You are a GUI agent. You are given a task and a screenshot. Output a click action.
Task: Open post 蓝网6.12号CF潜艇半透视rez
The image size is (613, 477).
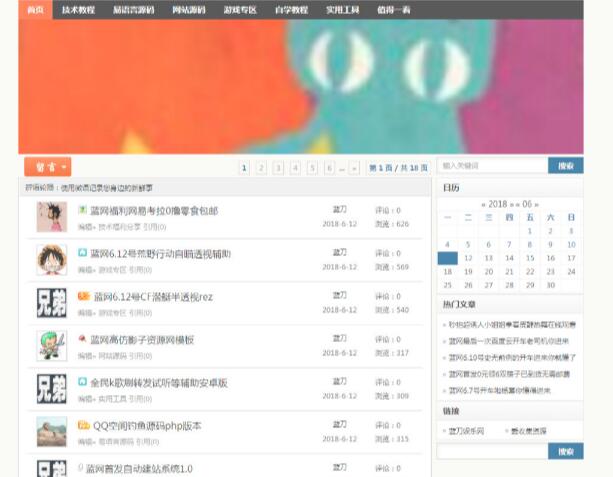coord(153,297)
